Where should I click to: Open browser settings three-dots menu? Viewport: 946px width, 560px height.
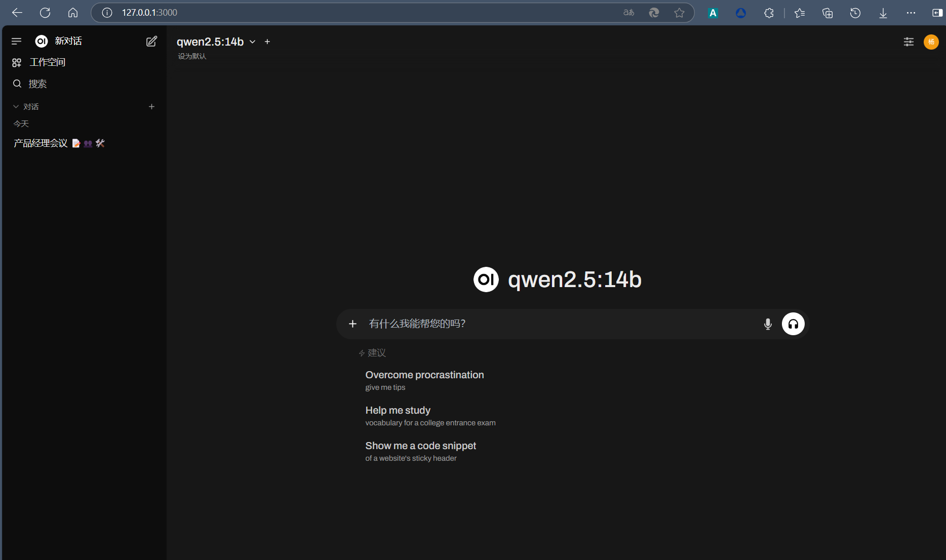click(x=911, y=13)
